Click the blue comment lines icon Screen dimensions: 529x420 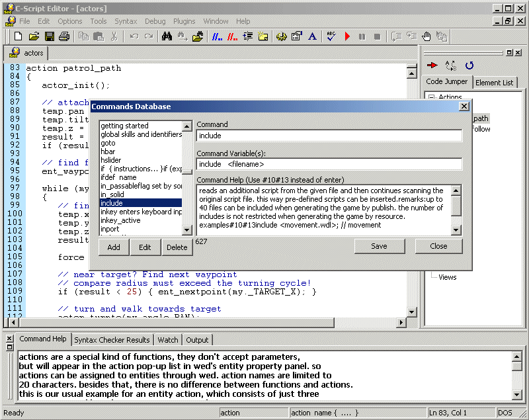click(x=216, y=36)
